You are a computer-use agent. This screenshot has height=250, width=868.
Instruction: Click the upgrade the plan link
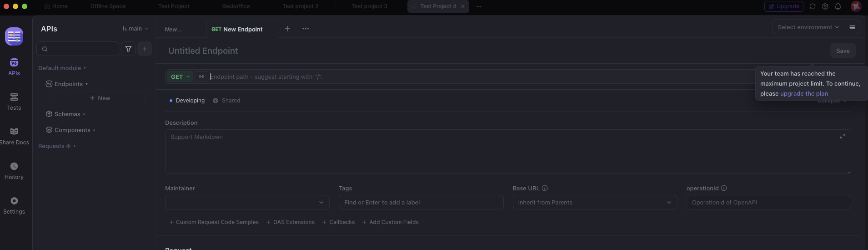[x=804, y=94]
